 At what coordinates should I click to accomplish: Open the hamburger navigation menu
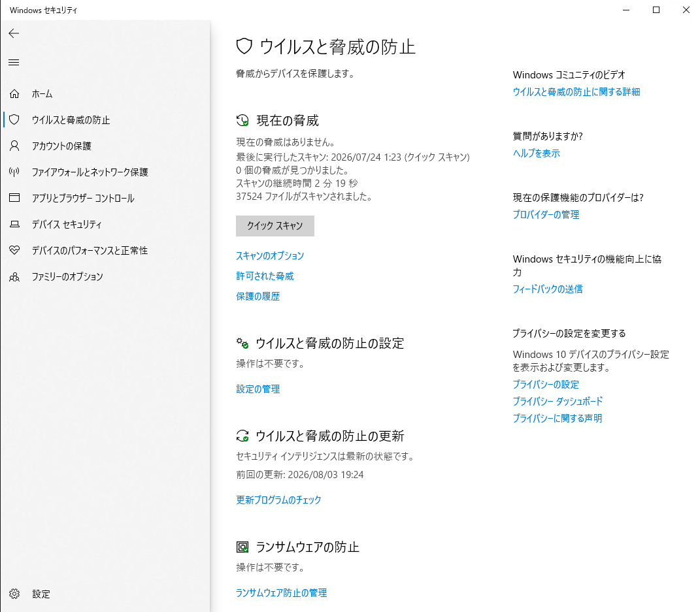14,63
